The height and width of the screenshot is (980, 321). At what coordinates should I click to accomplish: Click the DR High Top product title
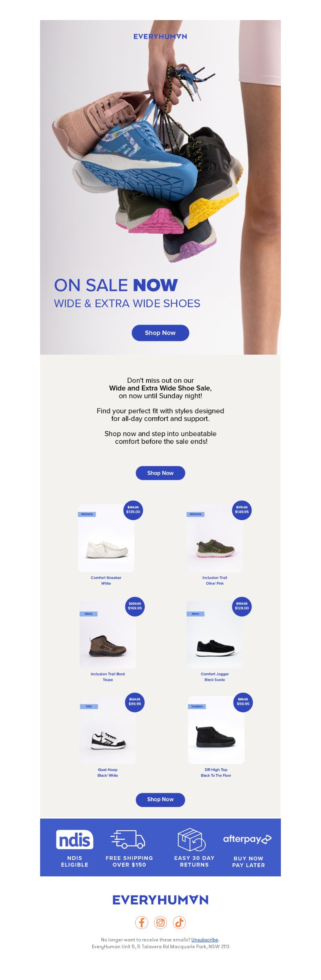(x=216, y=770)
